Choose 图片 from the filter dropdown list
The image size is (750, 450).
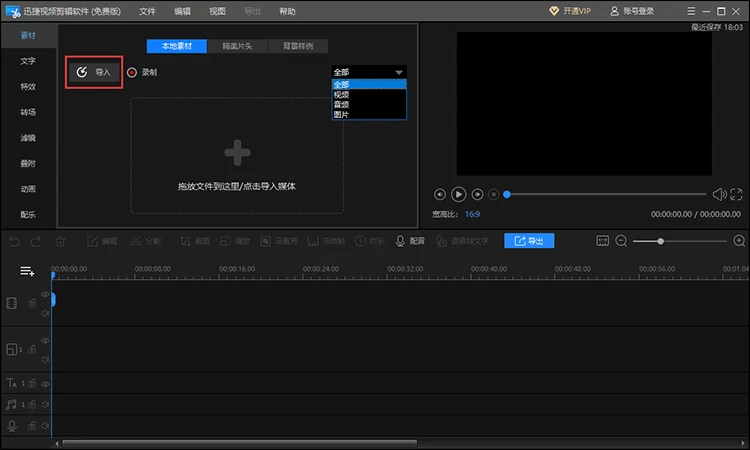[x=343, y=115]
